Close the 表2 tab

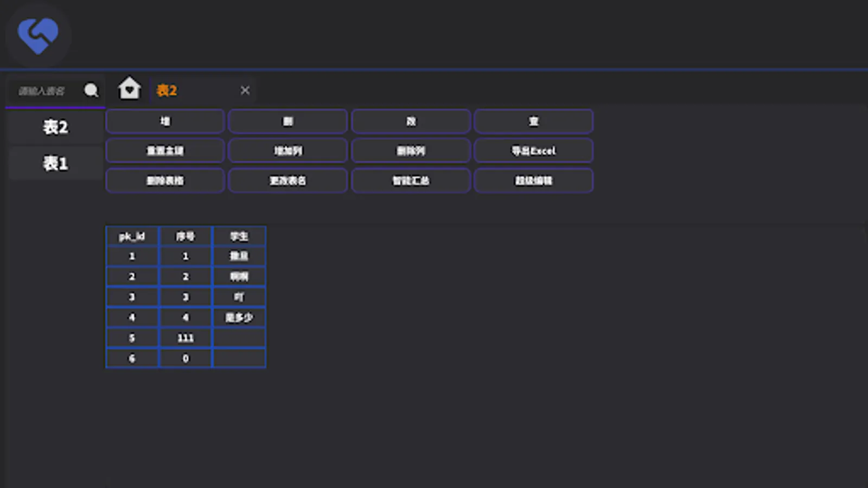[x=245, y=91]
